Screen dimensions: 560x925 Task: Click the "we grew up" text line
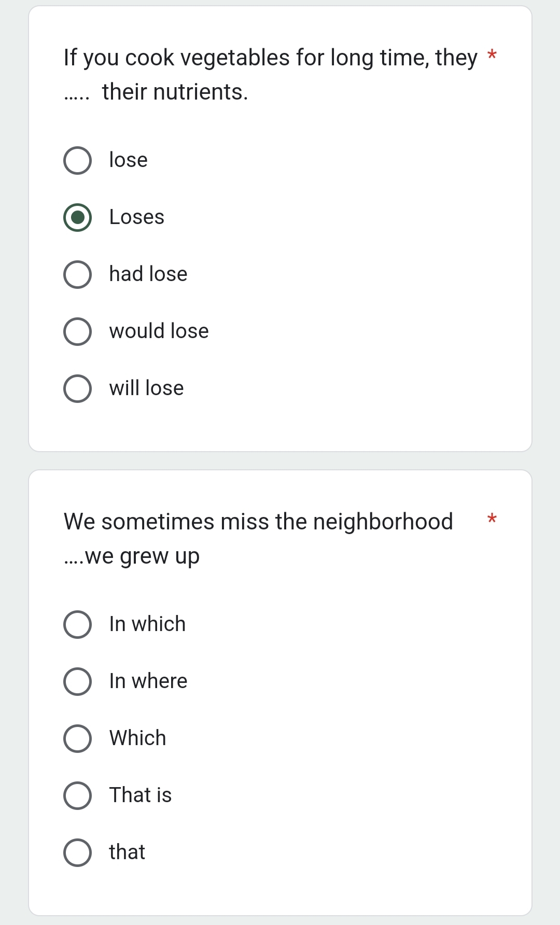142,556
